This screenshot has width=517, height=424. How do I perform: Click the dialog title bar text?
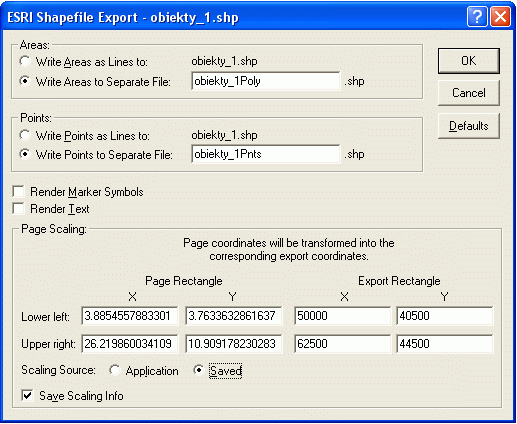(x=123, y=17)
